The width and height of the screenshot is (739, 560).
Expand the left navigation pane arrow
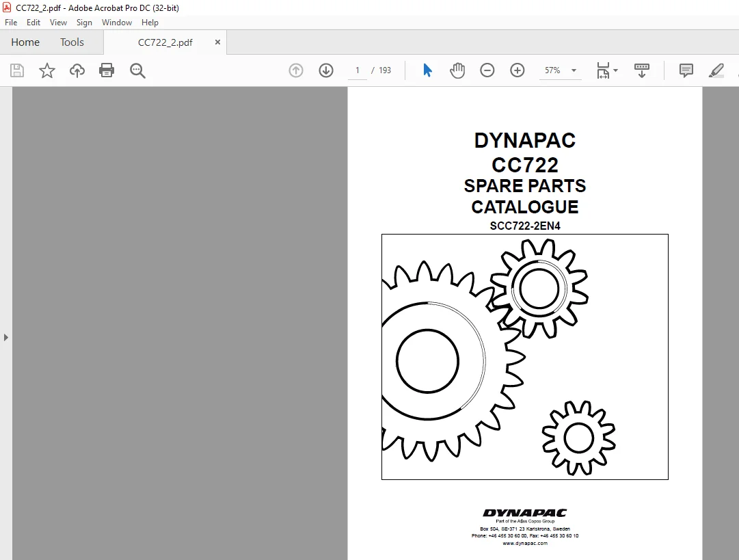click(5, 338)
